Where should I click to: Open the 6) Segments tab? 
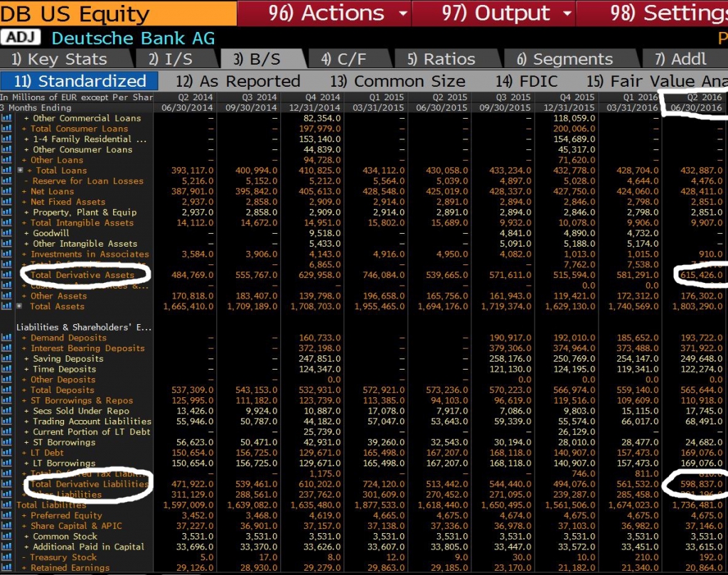[570, 59]
